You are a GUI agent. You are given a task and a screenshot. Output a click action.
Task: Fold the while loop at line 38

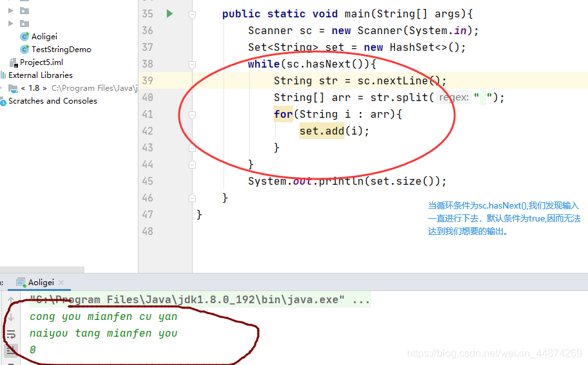(x=192, y=65)
